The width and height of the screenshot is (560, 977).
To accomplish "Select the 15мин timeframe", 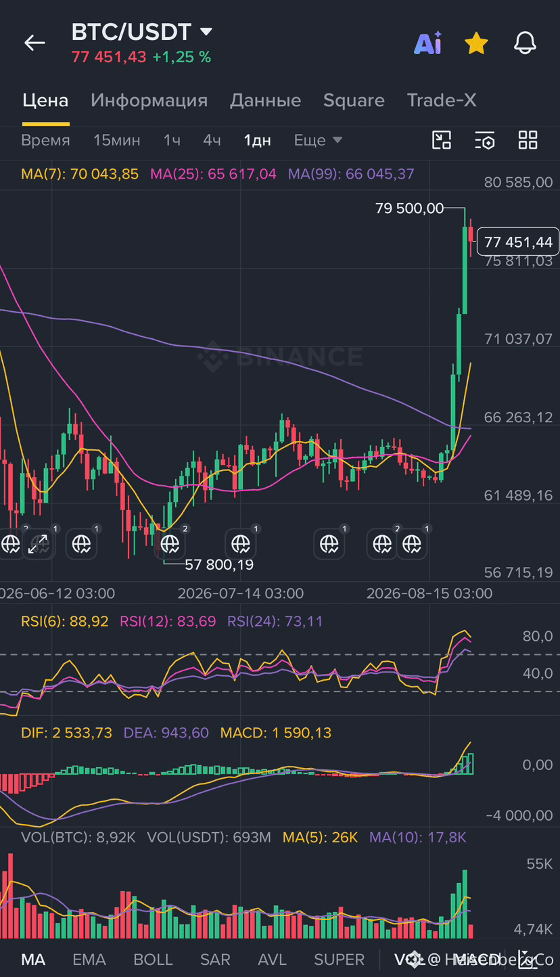I will [x=117, y=140].
